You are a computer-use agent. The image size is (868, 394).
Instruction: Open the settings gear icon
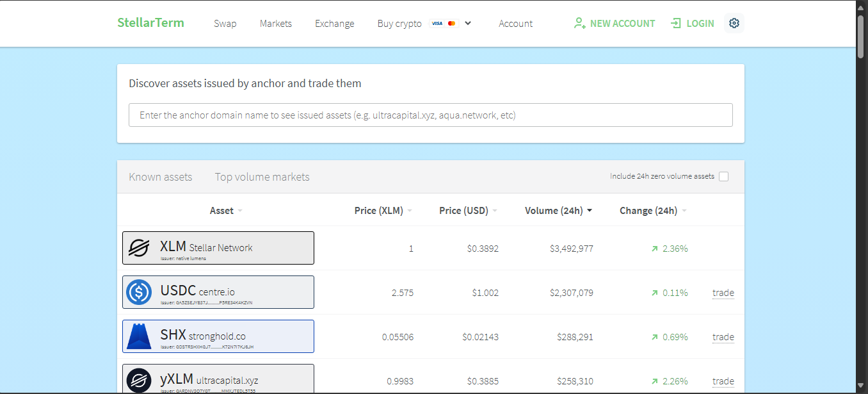(x=734, y=23)
